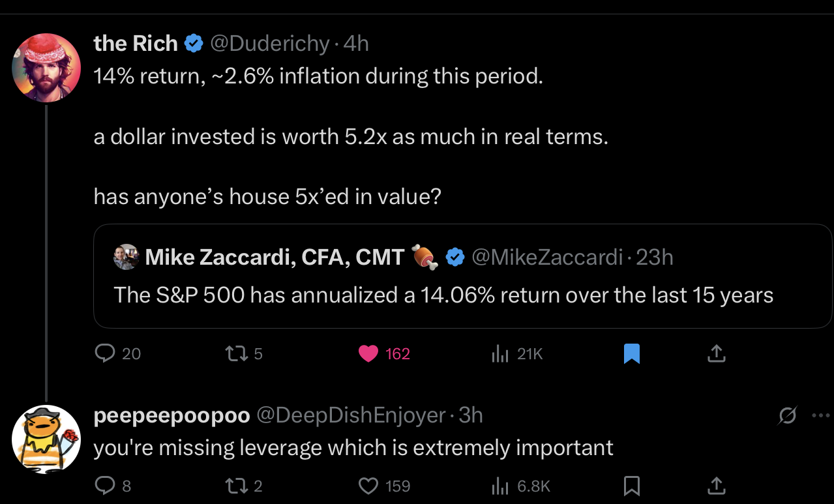Visit the @DeepDishEnjoyer handle
Image resolution: width=834 pixels, height=504 pixels.
(351, 415)
